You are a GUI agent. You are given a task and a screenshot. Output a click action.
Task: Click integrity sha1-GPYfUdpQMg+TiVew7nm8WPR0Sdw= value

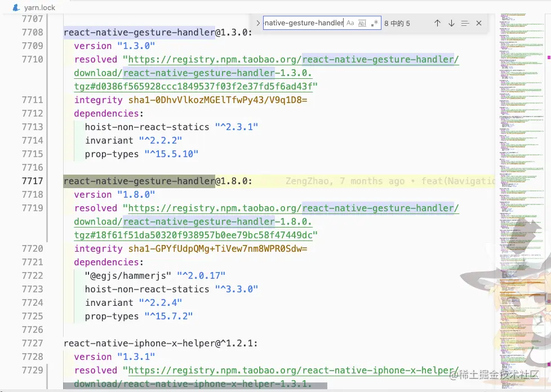(217, 249)
